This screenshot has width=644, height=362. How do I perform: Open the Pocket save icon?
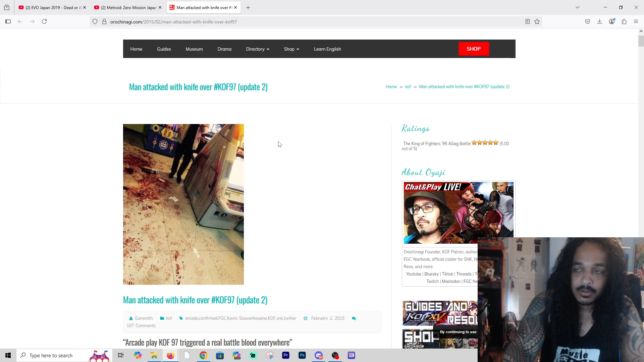click(x=588, y=21)
